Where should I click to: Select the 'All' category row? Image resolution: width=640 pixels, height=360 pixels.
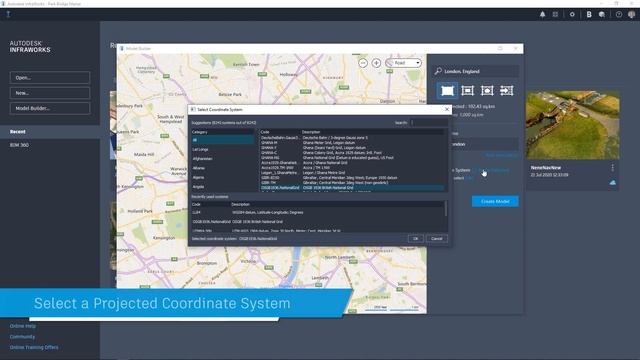pos(223,140)
